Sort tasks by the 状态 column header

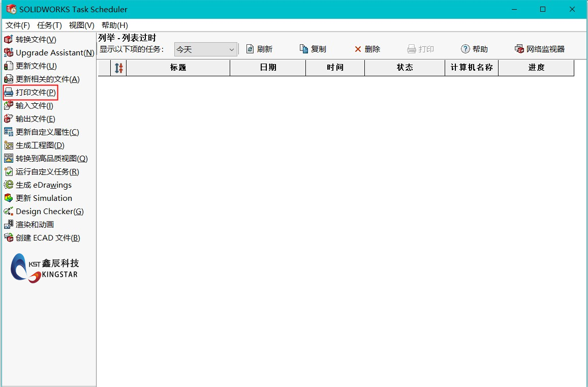coord(405,68)
